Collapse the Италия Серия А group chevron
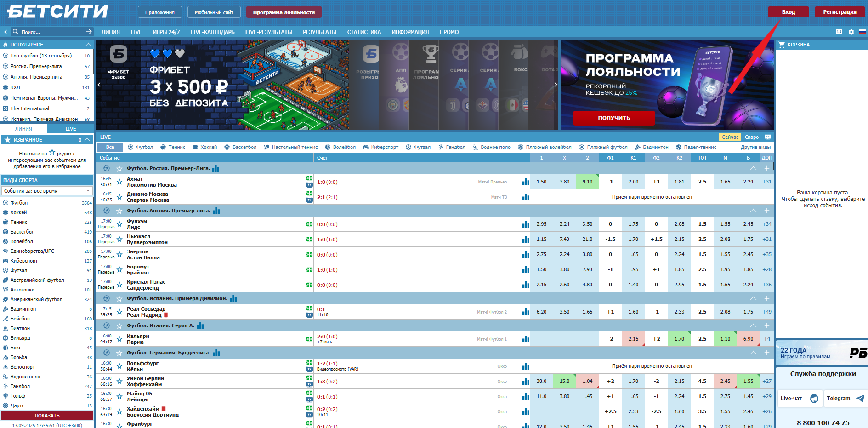 pos(753,325)
